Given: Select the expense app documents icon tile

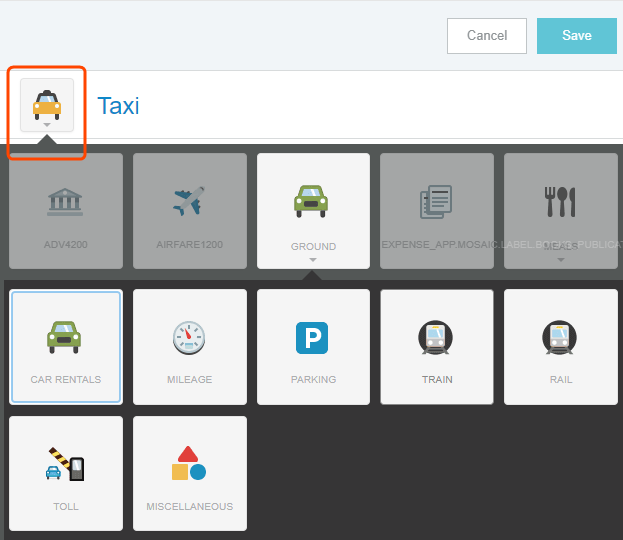Looking at the screenshot, I should click(x=437, y=210).
